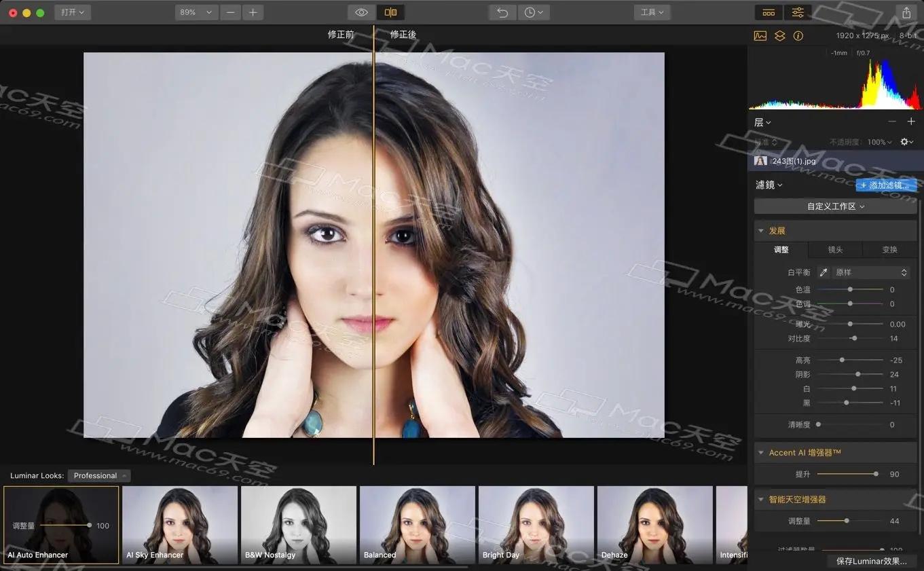This screenshot has width=924, height=571.
Task: Toggle the before/after compare view button
Action: click(x=390, y=12)
